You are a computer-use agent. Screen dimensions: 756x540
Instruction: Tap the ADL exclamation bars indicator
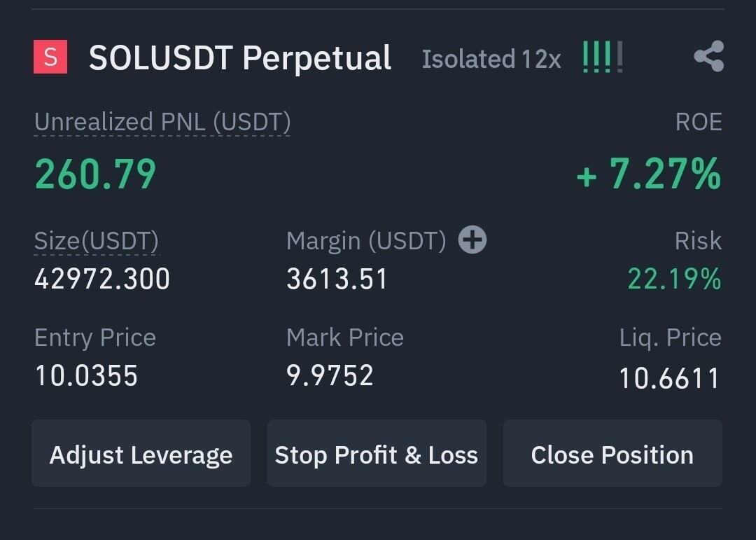coord(602,57)
